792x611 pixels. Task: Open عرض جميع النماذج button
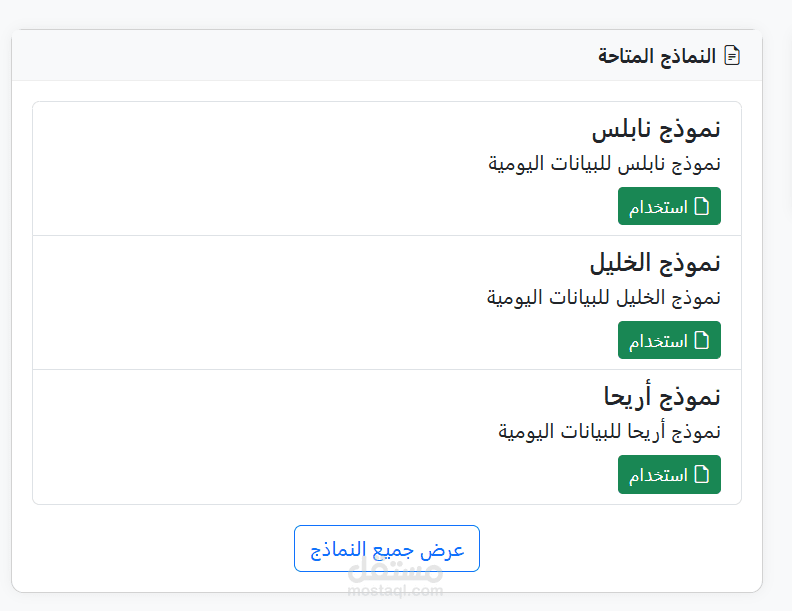tap(387, 549)
